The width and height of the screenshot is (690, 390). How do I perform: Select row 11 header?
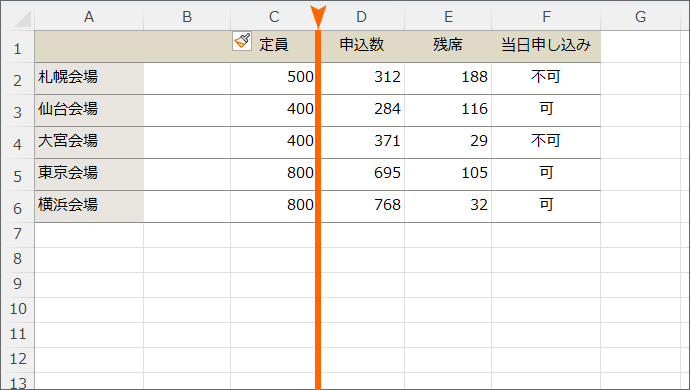(18, 335)
